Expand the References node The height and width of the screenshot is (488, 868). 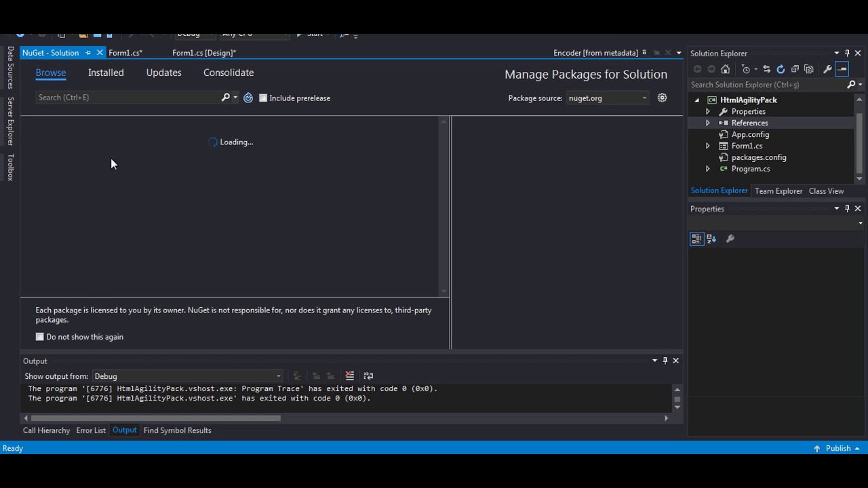coord(708,123)
